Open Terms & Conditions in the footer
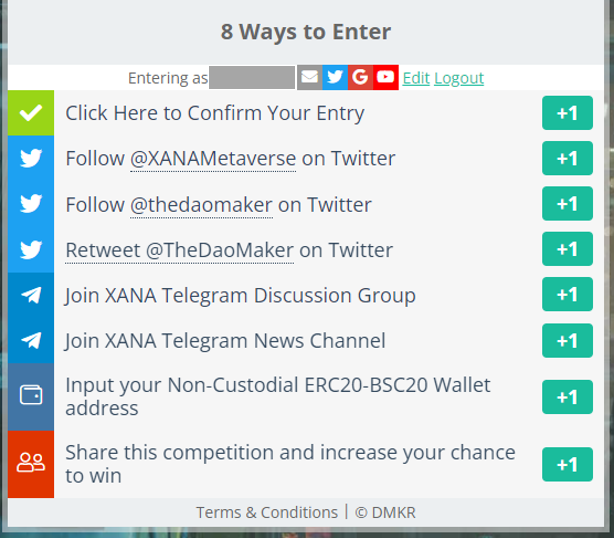The image size is (616, 538). pyautogui.click(x=267, y=512)
